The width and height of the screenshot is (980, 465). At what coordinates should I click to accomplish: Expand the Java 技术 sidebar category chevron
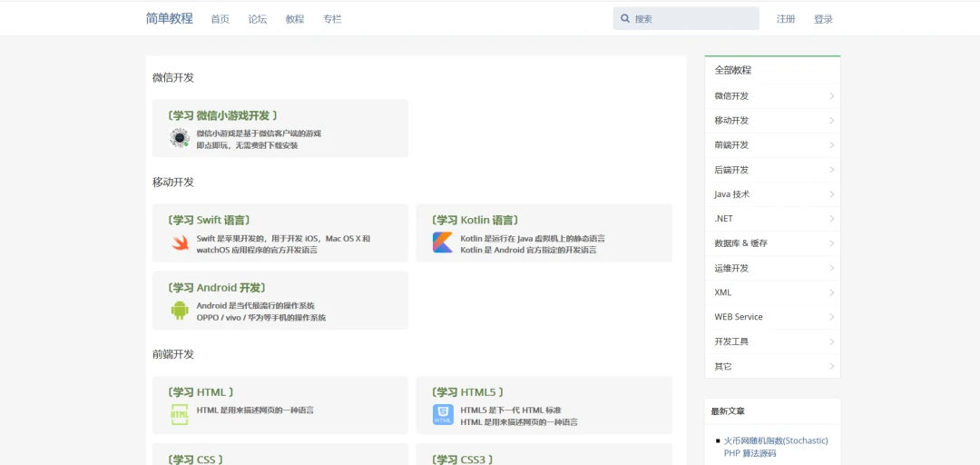coord(831,194)
